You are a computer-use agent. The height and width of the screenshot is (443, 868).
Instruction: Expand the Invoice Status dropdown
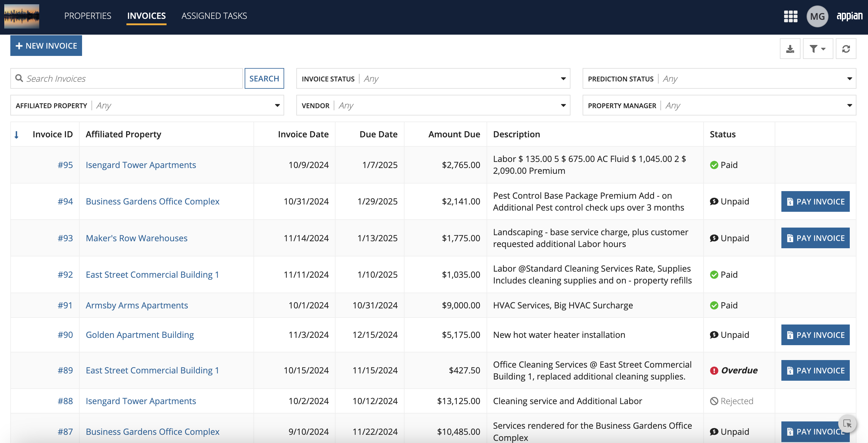coord(433,78)
